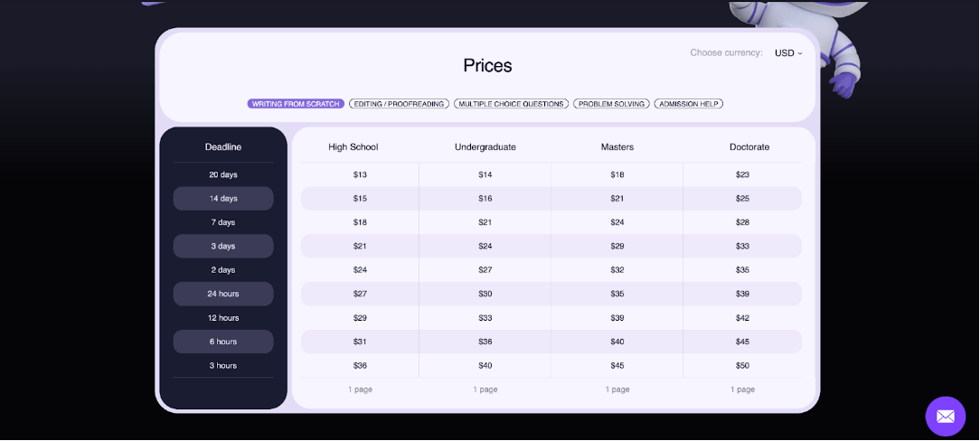Open the mail chat widget icon
This screenshot has width=980, height=441.
[945, 417]
